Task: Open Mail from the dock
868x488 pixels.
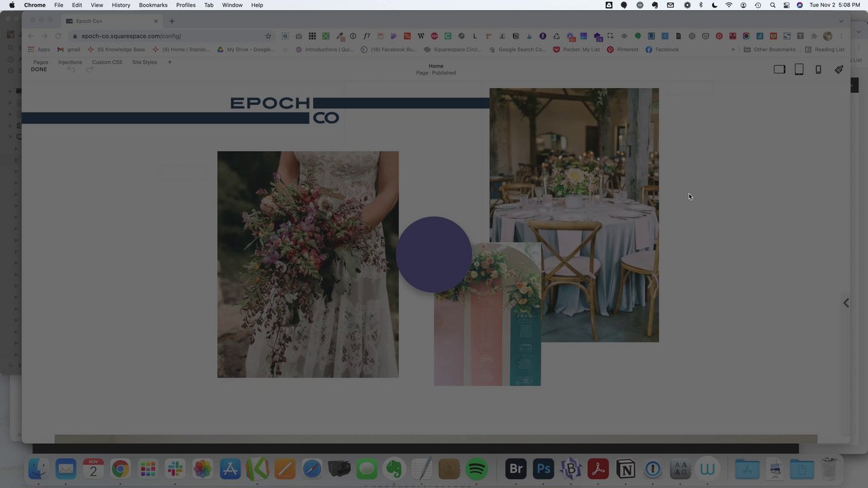Action: coord(66,469)
